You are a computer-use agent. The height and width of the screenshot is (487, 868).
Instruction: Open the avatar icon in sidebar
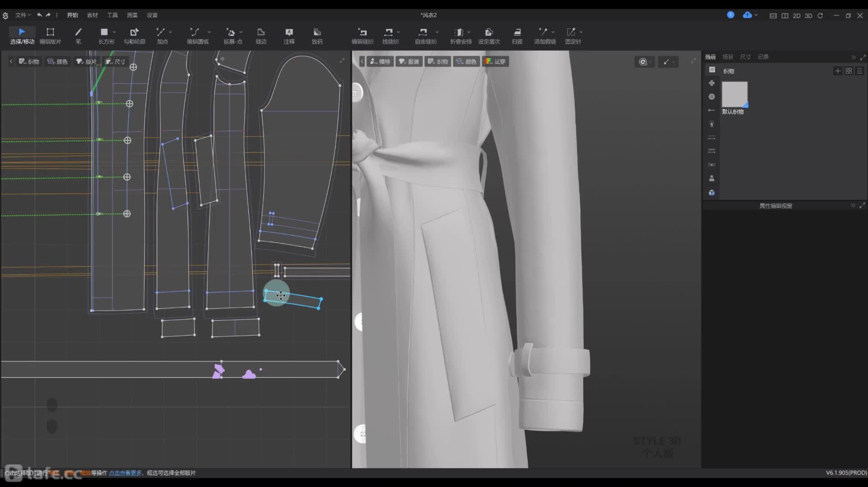(x=712, y=178)
